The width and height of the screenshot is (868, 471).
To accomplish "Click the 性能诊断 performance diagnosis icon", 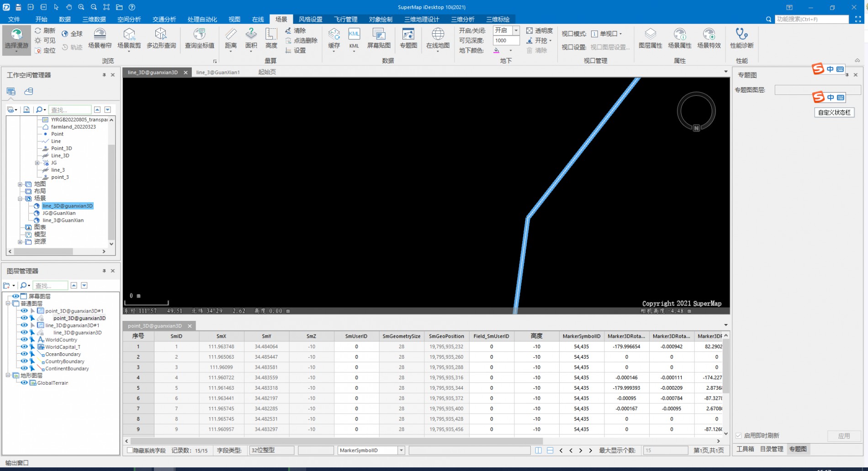I will click(741, 38).
